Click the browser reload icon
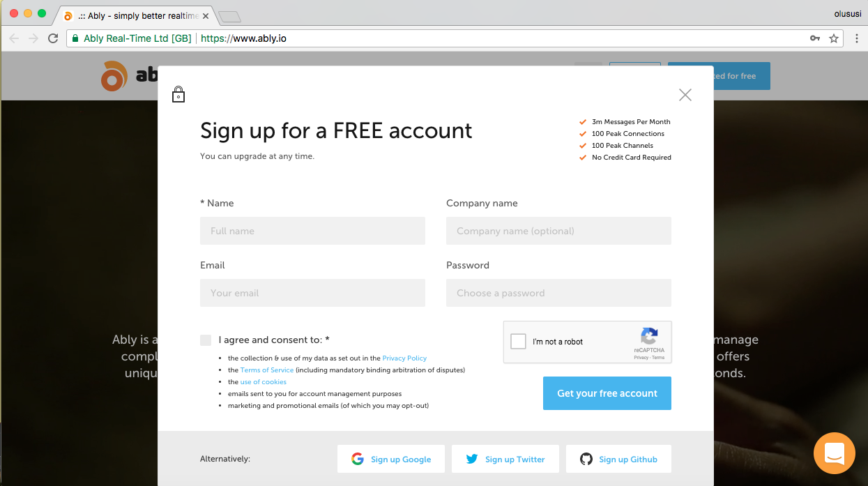868x486 pixels. click(53, 38)
